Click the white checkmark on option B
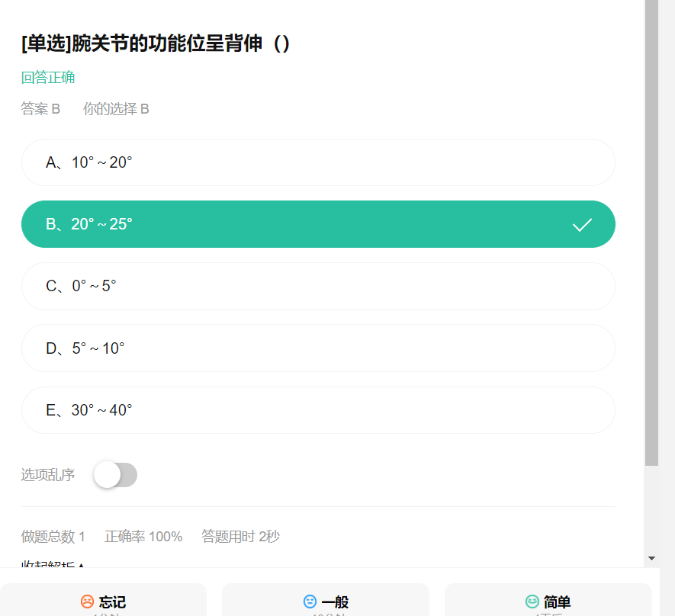 [x=582, y=225]
